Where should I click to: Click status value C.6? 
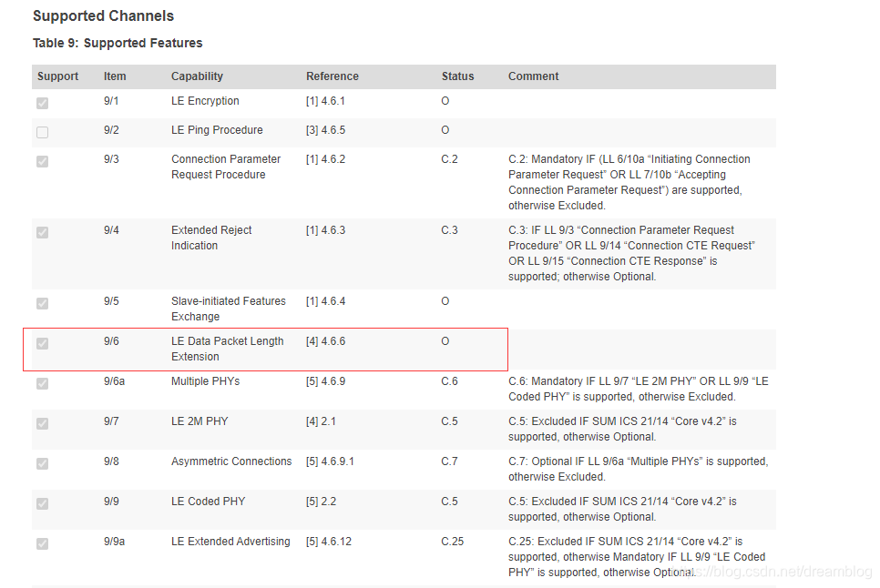coord(449,381)
